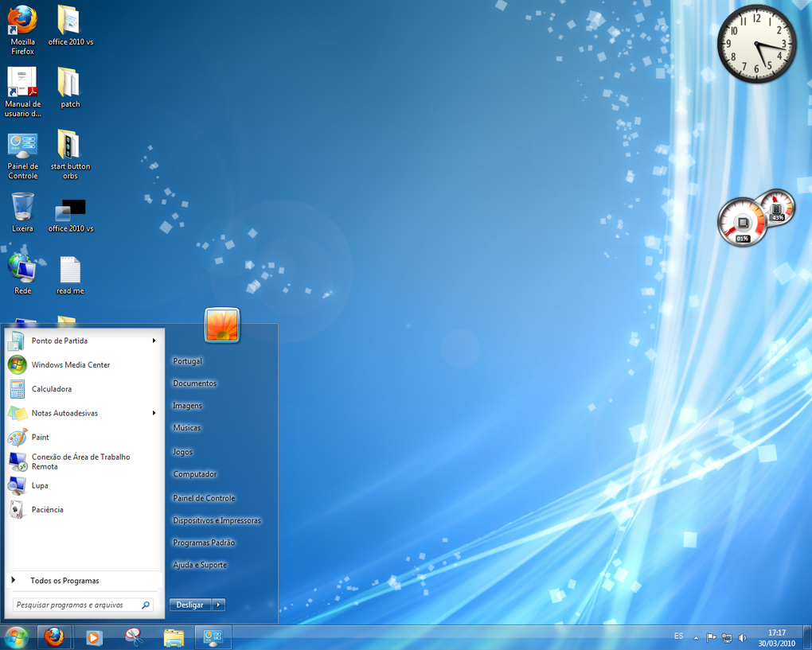Viewport: 812px width, 650px height.
Task: Open Conexão de Área de Trabalho Remota
Action: [x=84, y=461]
